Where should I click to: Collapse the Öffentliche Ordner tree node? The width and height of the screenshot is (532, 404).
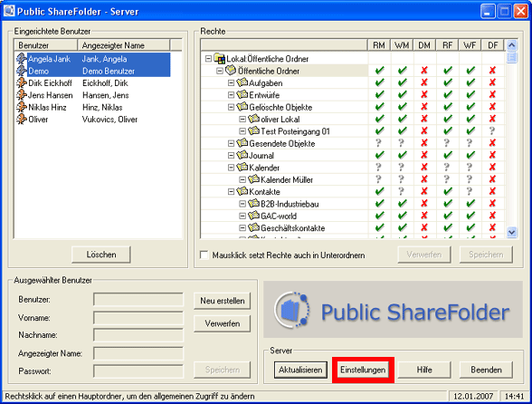[x=220, y=71]
